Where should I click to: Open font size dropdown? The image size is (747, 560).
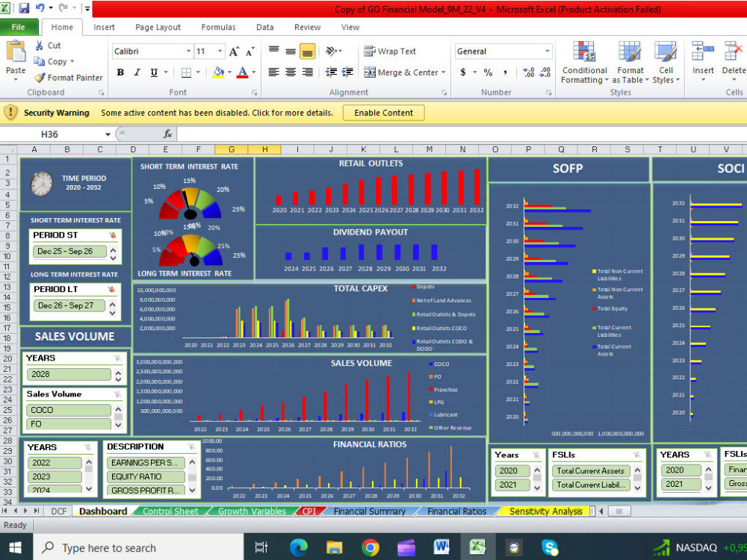click(220, 52)
